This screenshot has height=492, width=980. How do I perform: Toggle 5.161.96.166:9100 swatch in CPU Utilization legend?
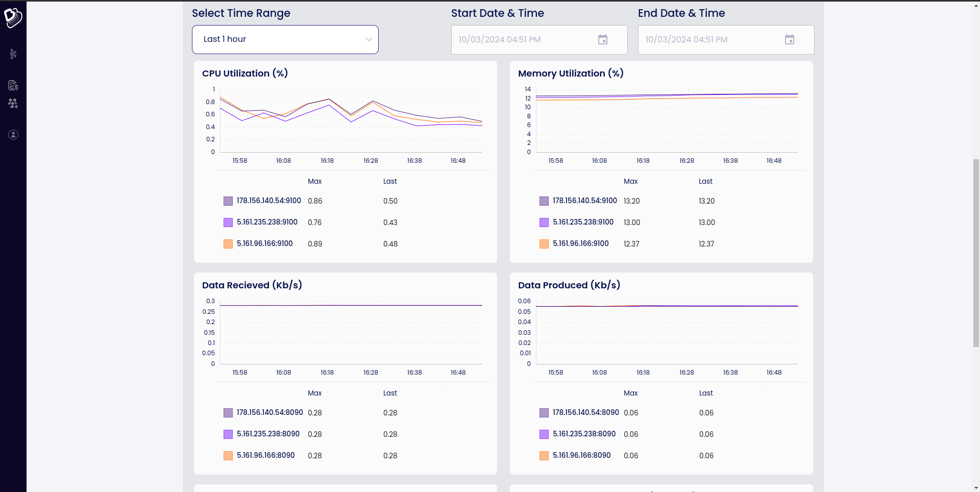(228, 244)
